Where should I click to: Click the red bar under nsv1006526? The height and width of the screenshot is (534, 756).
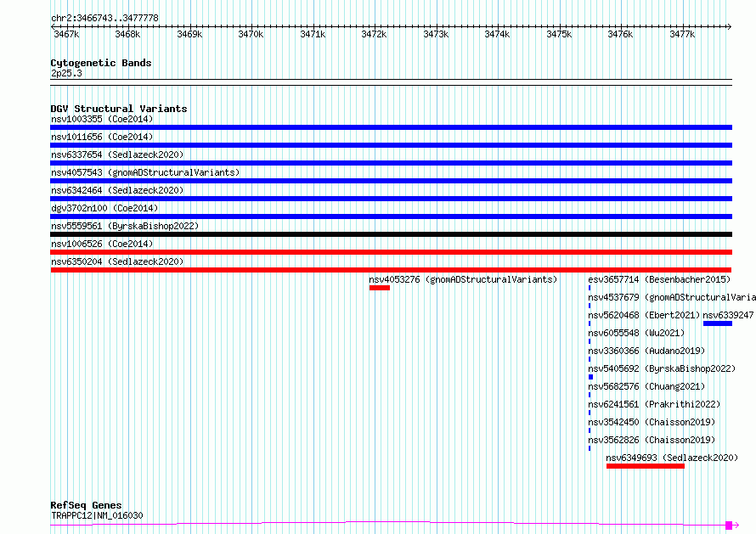pos(391,252)
